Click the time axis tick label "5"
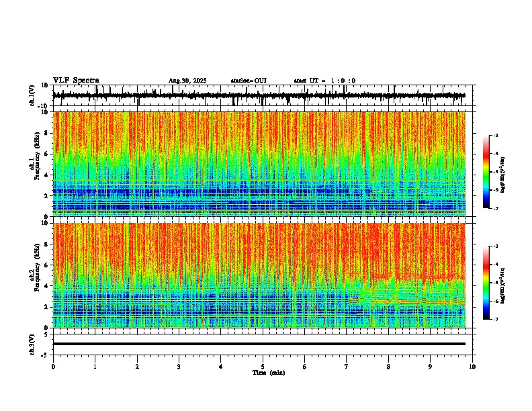532x411 pixels. point(263,367)
